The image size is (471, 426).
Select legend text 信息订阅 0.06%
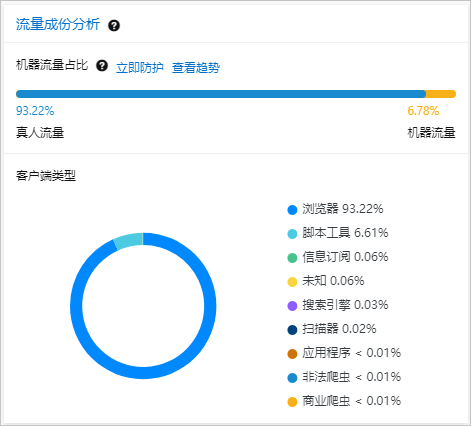[345, 257]
